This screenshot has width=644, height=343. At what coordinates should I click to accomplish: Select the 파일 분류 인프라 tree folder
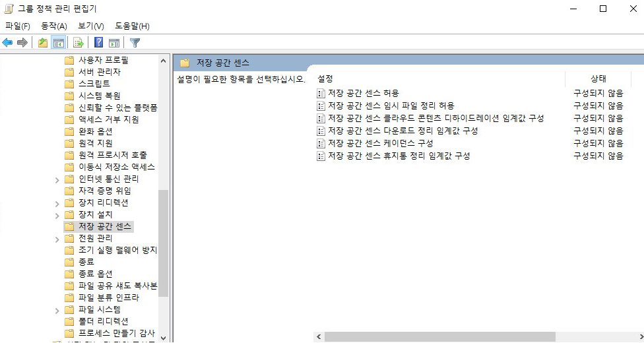(108, 297)
